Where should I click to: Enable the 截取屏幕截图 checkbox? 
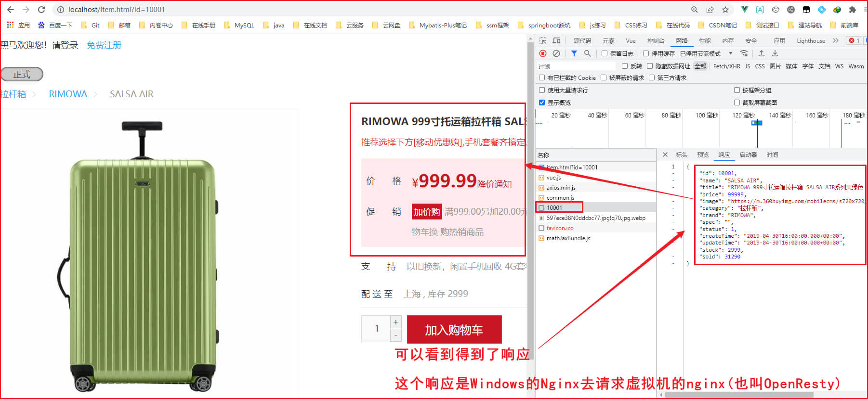click(x=737, y=103)
